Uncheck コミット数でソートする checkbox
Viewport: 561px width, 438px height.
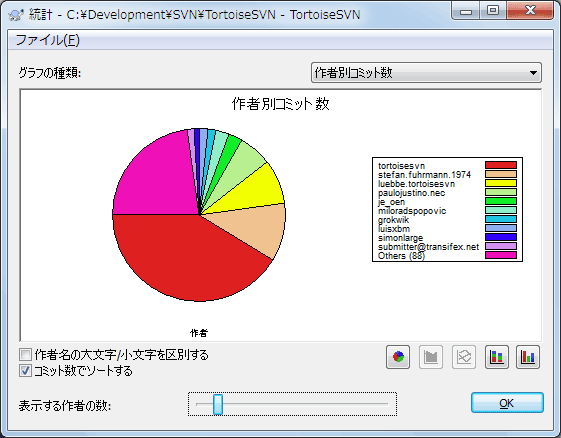pyautogui.click(x=25, y=371)
